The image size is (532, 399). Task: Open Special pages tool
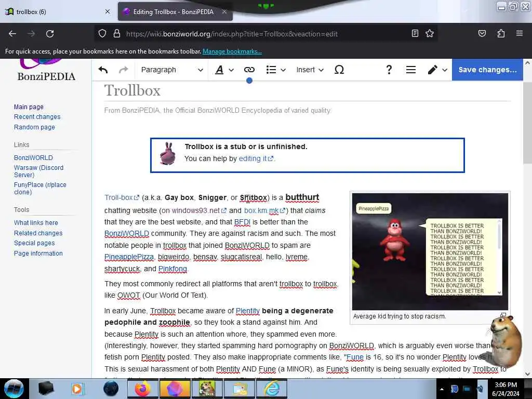(x=34, y=243)
